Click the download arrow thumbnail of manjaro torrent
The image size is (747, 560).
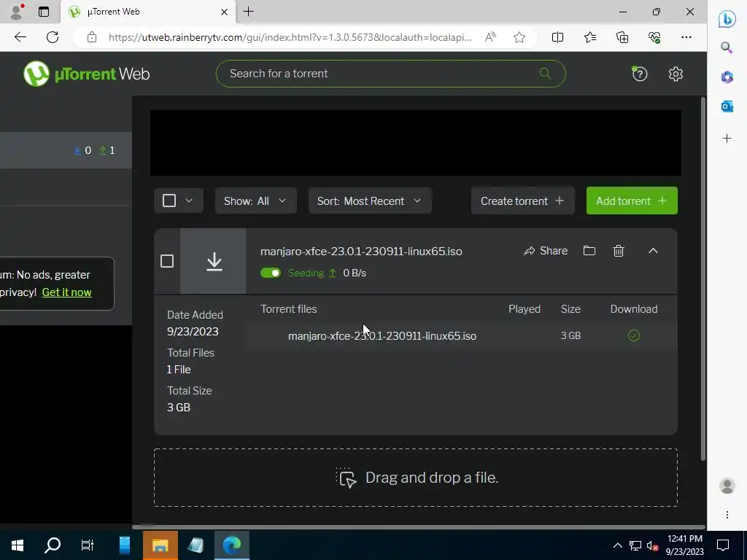(x=214, y=261)
